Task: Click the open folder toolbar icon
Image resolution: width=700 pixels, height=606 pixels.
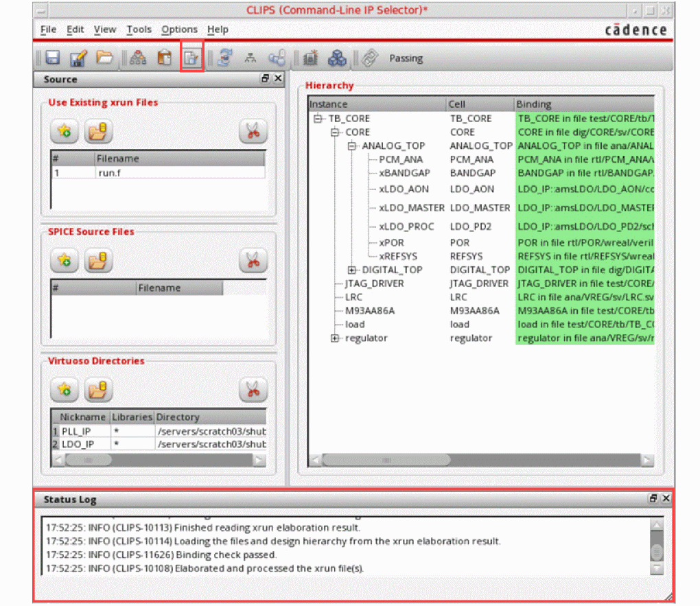Action: [x=104, y=58]
